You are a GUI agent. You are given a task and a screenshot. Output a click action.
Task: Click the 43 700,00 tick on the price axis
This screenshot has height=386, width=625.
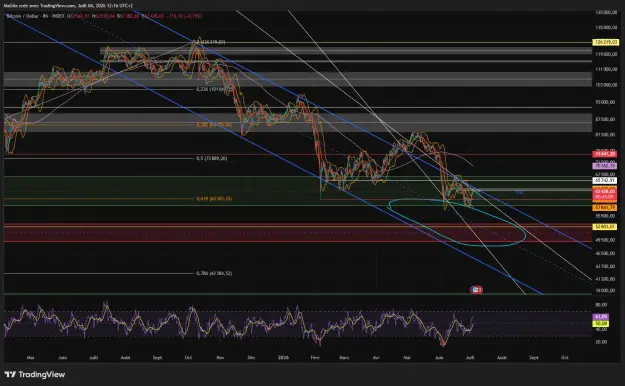(x=606, y=266)
